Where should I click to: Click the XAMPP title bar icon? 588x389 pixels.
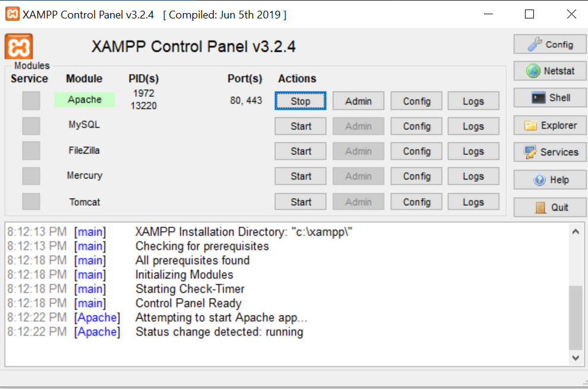pos(12,14)
